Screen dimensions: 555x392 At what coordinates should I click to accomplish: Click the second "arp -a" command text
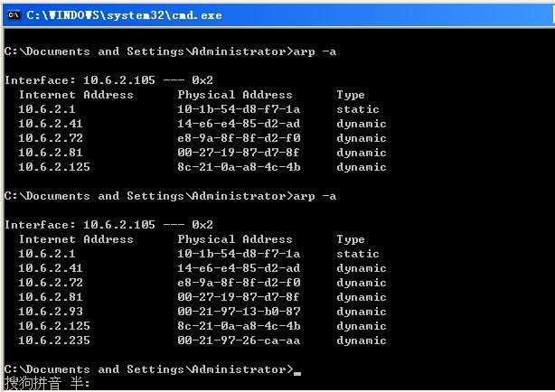pyautogui.click(x=315, y=196)
